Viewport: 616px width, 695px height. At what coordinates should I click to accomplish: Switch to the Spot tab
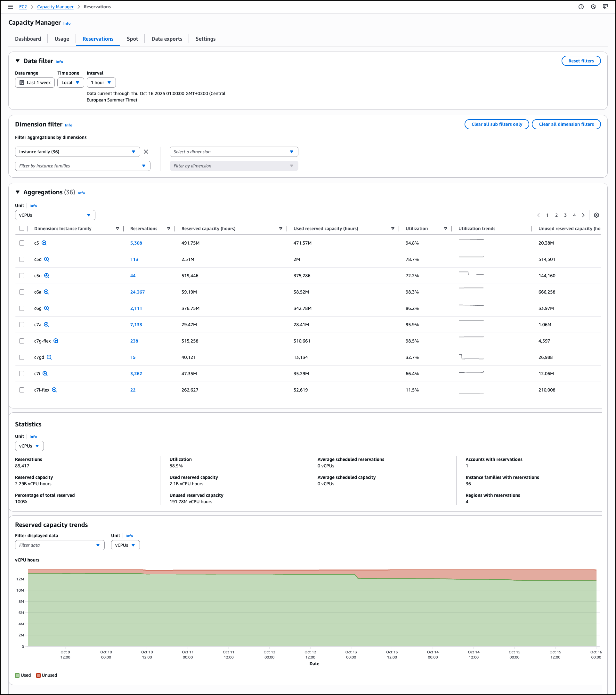pos(132,39)
